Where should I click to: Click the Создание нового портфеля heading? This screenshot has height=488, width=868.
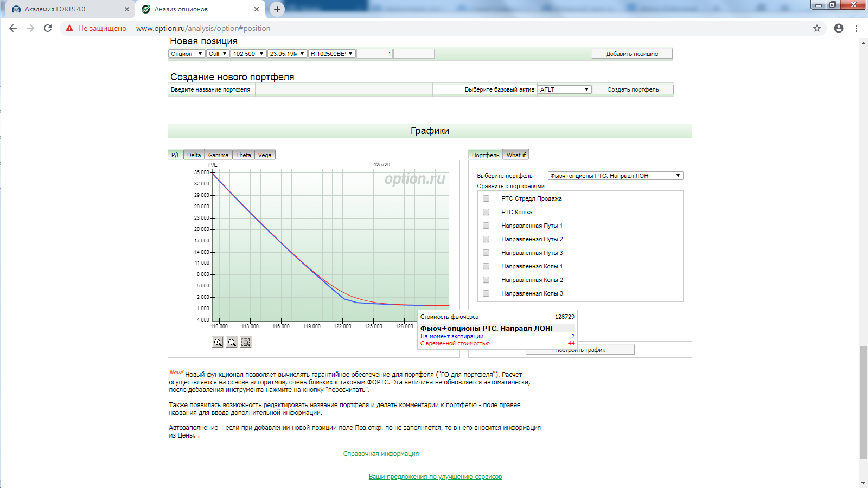pyautogui.click(x=232, y=77)
